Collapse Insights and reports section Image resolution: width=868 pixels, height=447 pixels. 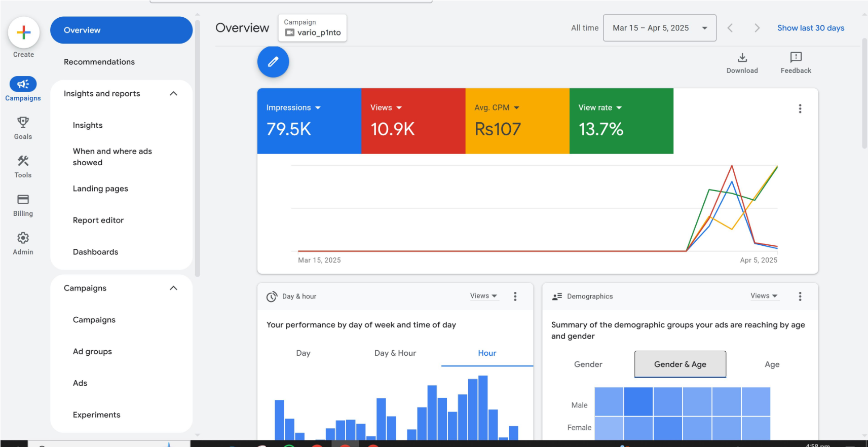(173, 94)
